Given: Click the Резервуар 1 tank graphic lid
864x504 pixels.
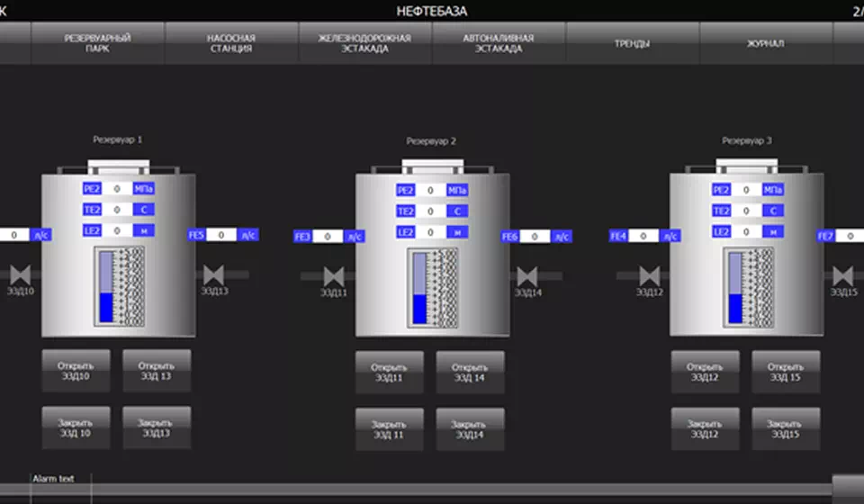Looking at the screenshot, I should click(118, 167).
